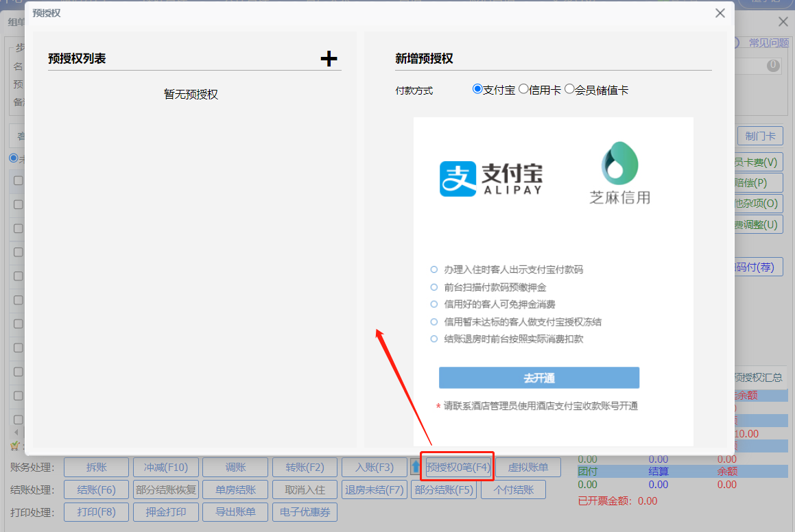The width and height of the screenshot is (795, 532).
Task: Select 支付宝 payment method
Action: [x=477, y=89]
